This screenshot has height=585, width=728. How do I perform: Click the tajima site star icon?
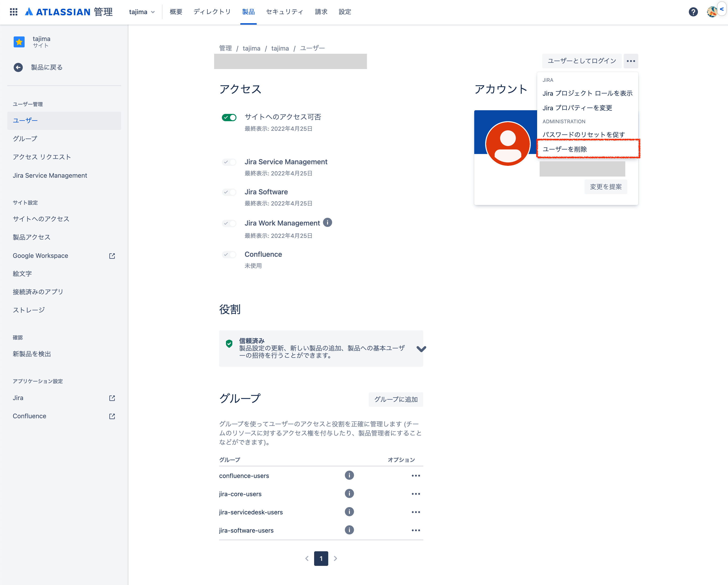click(x=19, y=42)
